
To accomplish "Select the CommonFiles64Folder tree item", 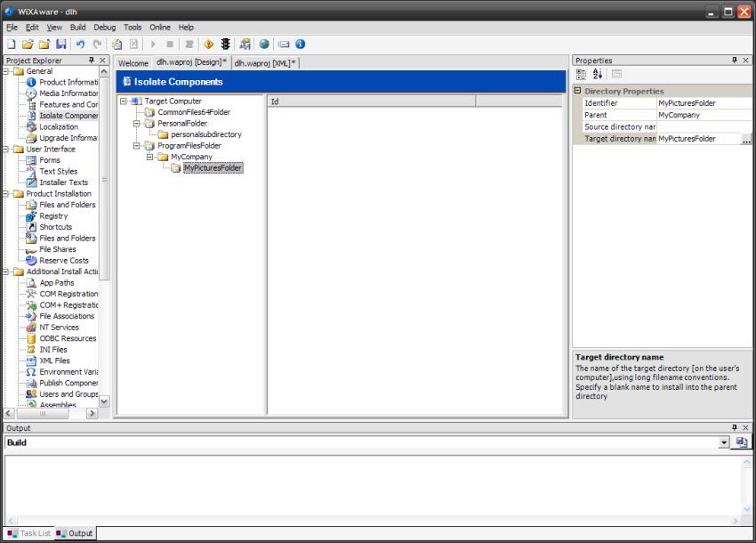I will [x=194, y=112].
